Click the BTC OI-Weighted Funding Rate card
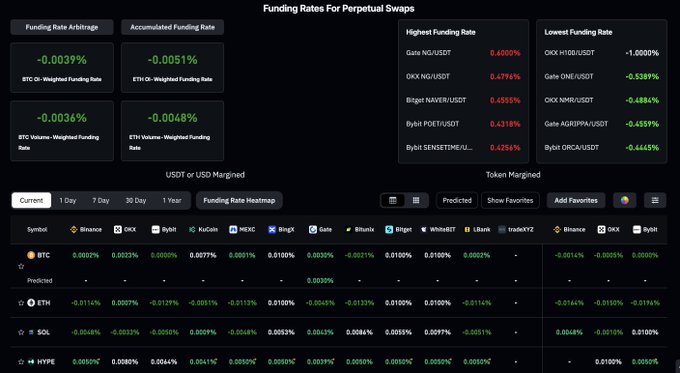Image resolution: width=680 pixels, height=373 pixels. (62, 68)
